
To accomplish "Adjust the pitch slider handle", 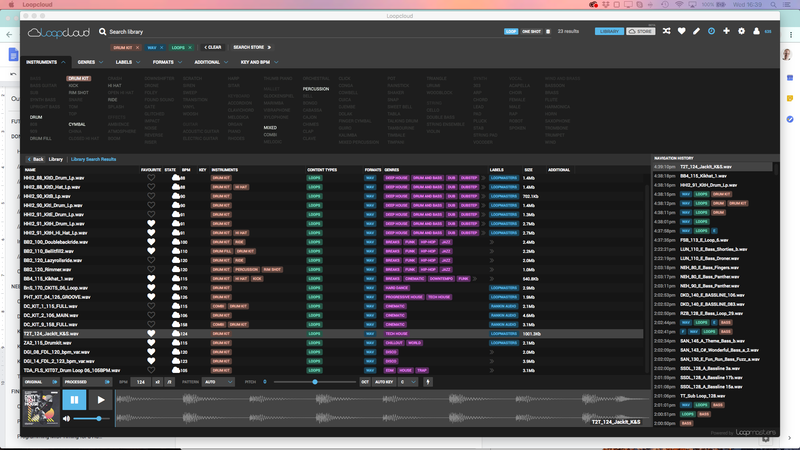I will 315,382.
